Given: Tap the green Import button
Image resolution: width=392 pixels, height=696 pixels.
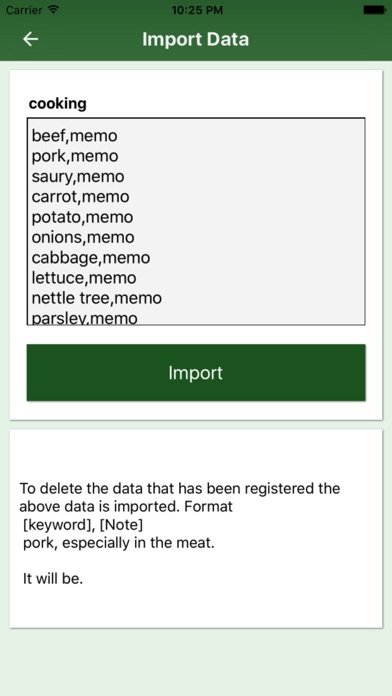Looking at the screenshot, I should 196,372.
